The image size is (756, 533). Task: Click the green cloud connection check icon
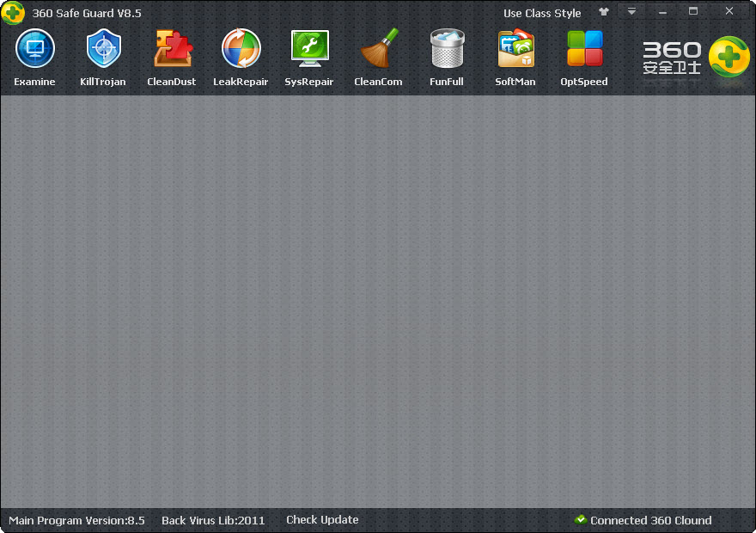click(581, 519)
